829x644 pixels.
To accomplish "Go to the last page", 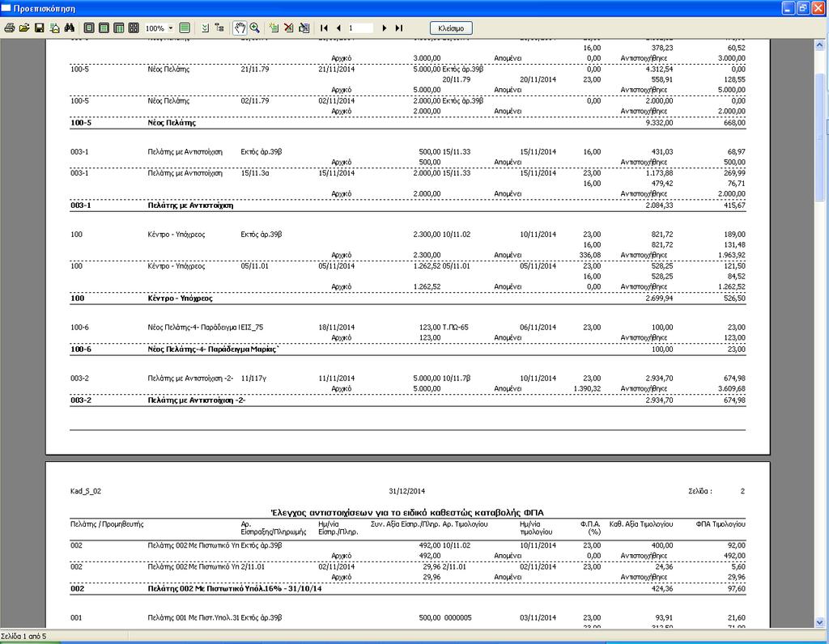I will [x=399, y=28].
